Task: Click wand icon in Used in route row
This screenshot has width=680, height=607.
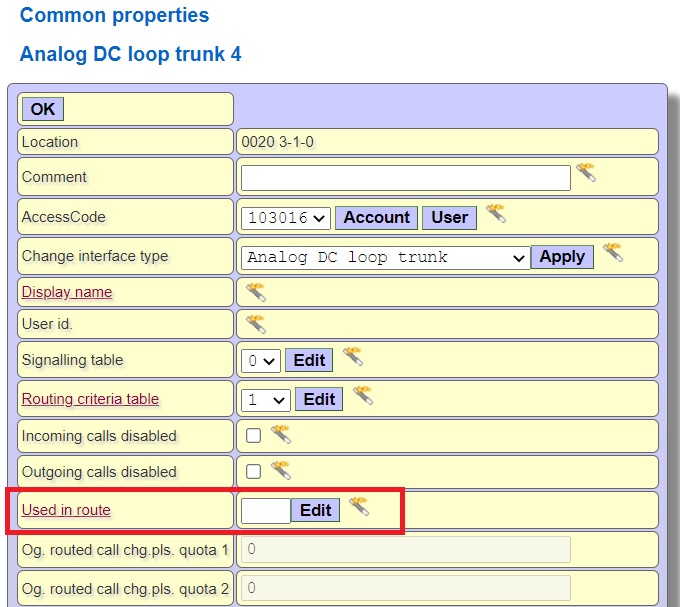Action: point(358,506)
